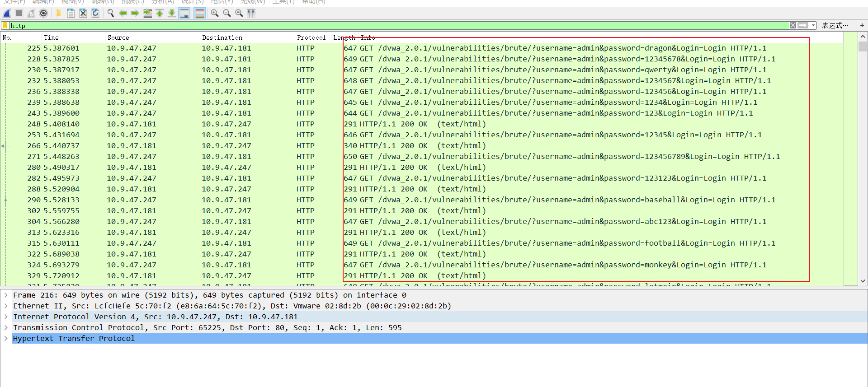Open a capture file with the folder icon
This screenshot has height=387, width=868.
tap(58, 13)
